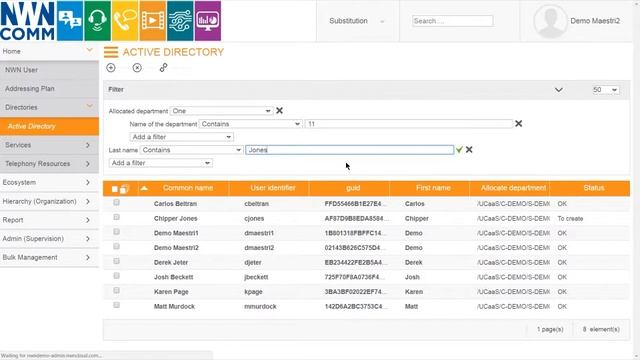Remove the Last name filter
Viewport: 640px width, 360px height.
click(x=469, y=150)
